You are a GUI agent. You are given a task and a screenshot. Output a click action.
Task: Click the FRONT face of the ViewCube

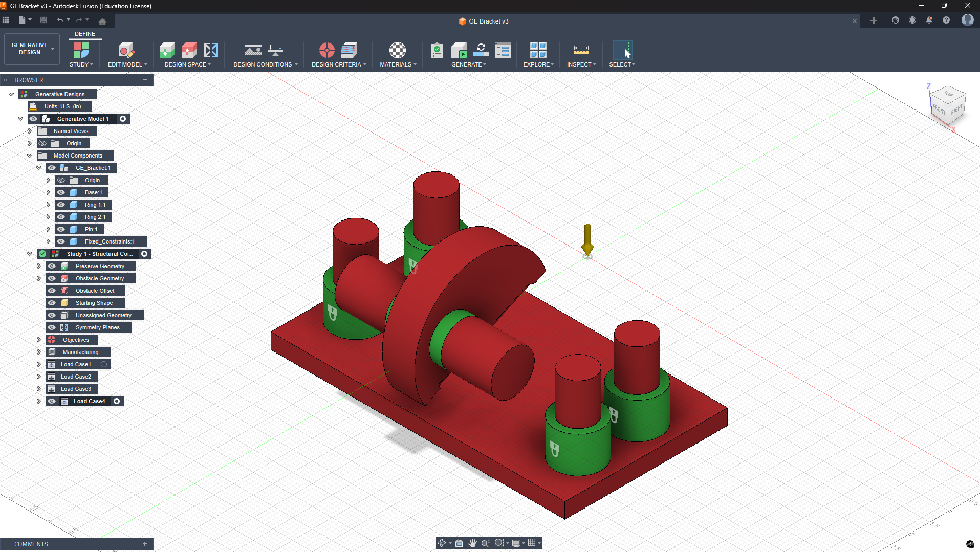point(939,109)
